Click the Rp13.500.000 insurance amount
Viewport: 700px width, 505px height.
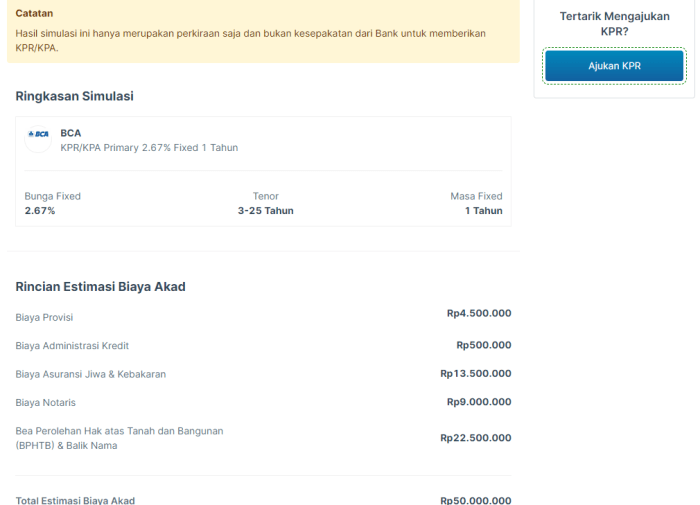point(476,373)
